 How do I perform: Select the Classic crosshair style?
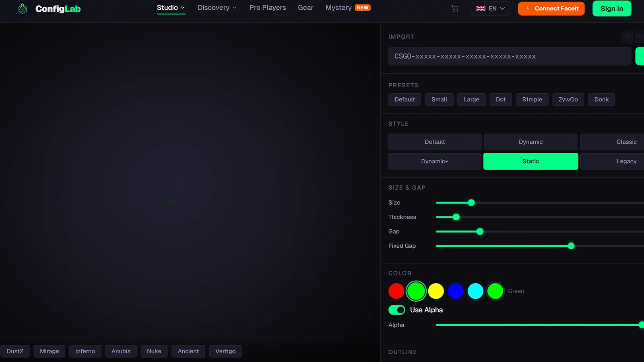pyautogui.click(x=612, y=142)
